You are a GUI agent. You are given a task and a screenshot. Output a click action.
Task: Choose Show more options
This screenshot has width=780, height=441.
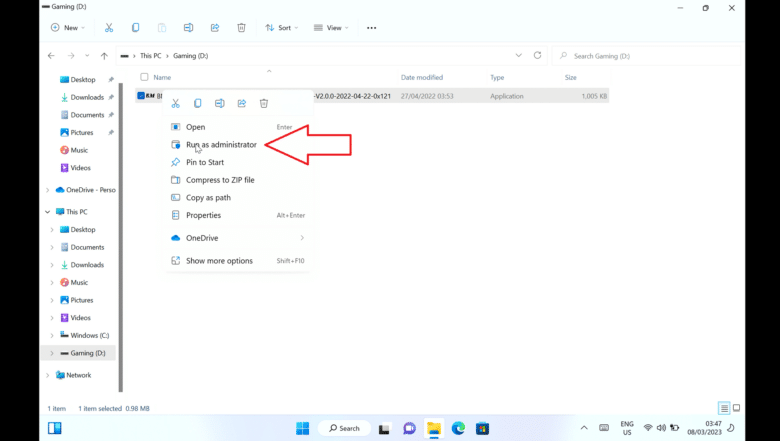219,261
